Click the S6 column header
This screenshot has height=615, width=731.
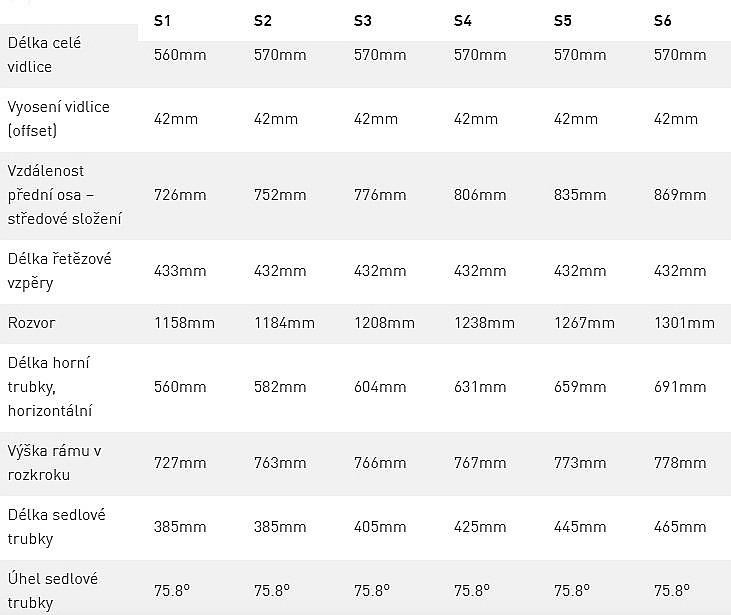[x=663, y=20]
